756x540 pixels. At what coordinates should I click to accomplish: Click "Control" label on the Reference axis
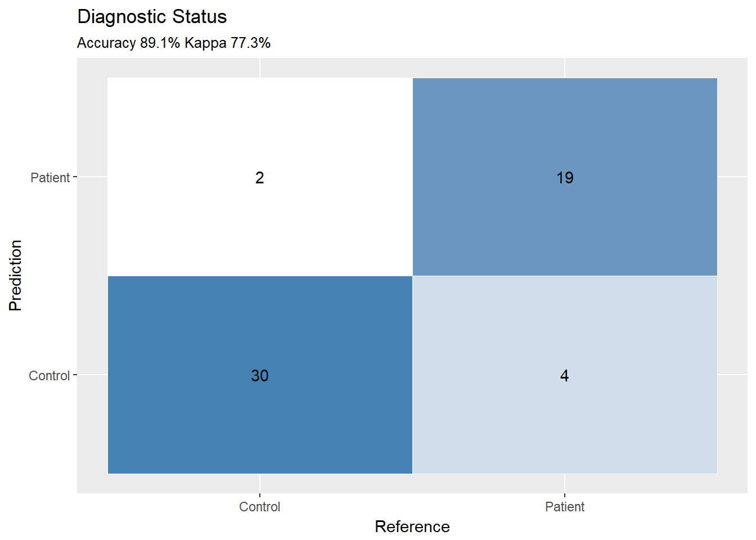click(259, 507)
